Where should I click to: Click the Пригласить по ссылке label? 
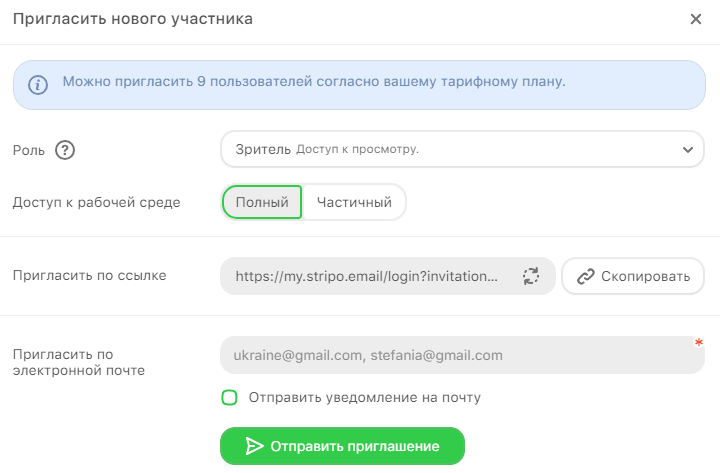90,276
